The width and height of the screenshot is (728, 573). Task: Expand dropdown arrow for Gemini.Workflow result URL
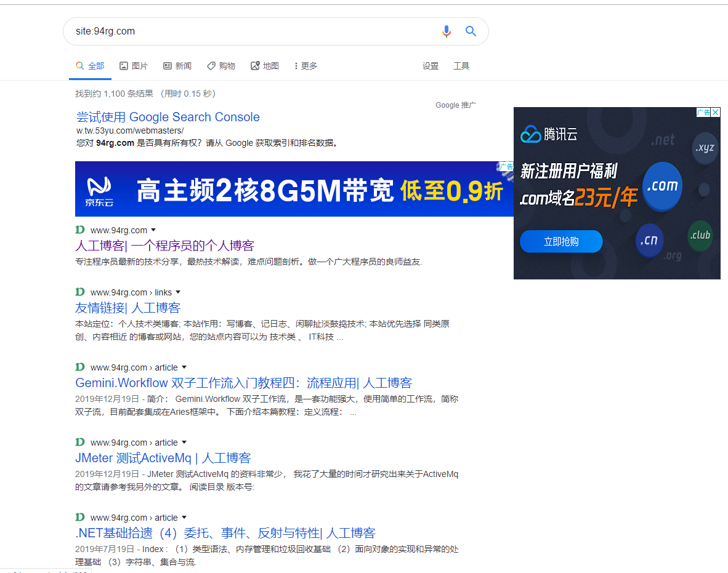(184, 367)
